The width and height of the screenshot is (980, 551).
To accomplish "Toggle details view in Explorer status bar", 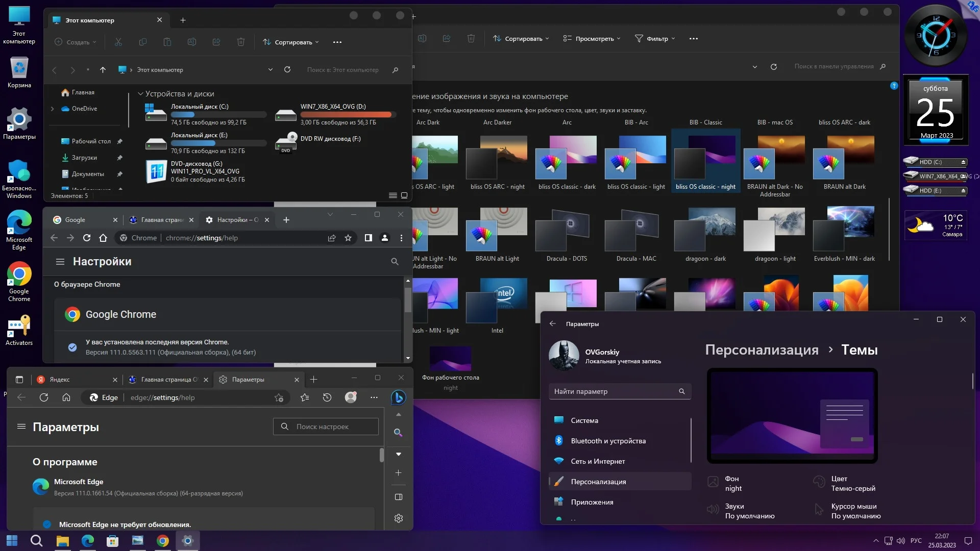I will point(393,195).
